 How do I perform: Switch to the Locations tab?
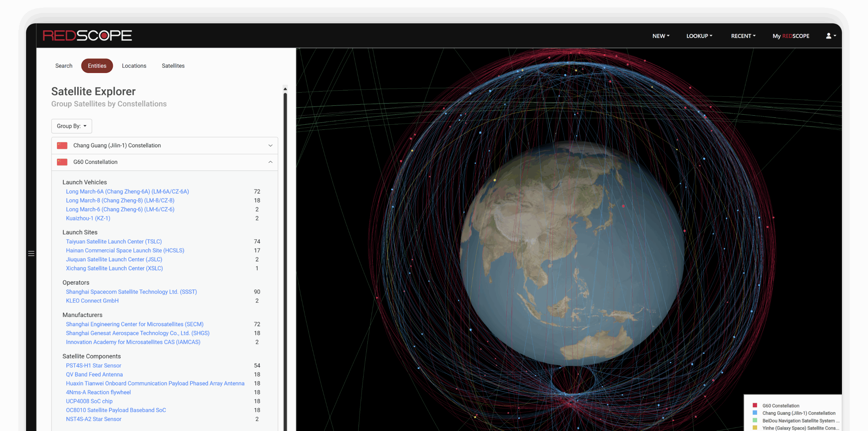tap(134, 66)
